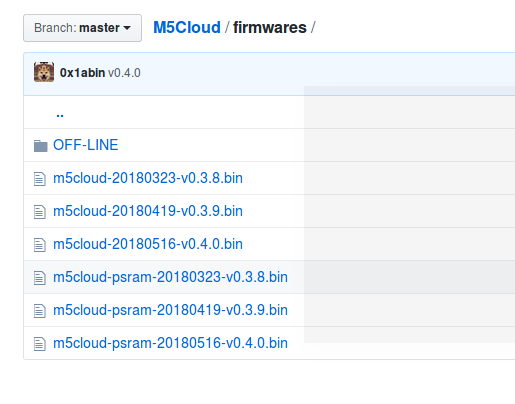Click the file icon beside m5cloud-psram-20180323-v0.3.8.bin
Screen dimensions: 515x404
tap(40, 278)
